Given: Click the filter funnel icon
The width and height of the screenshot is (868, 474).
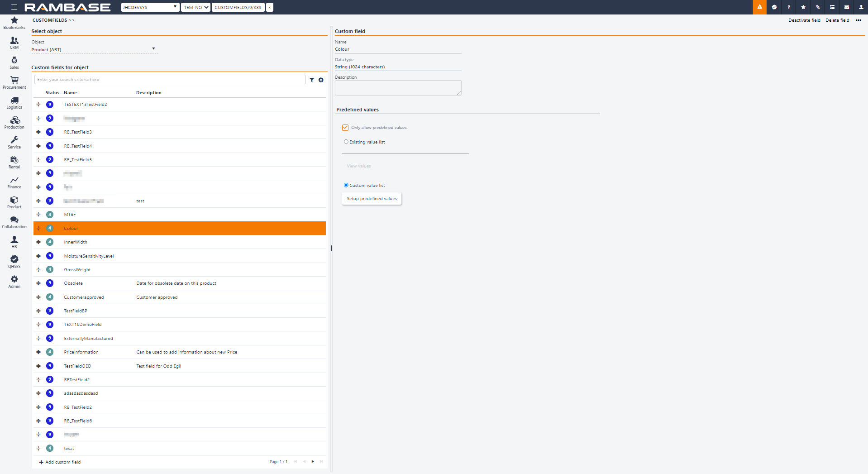Looking at the screenshot, I should (312, 80).
